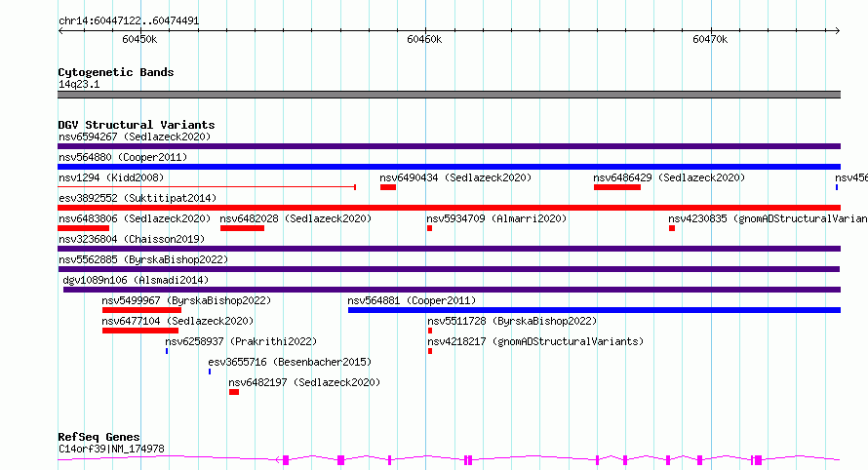Click the nsv564880 (Cooper2011) label
868x470 pixels.
pyautogui.click(x=123, y=157)
